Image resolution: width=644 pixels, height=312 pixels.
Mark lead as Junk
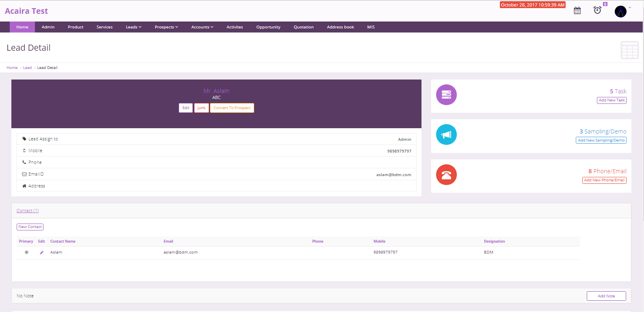click(x=201, y=108)
